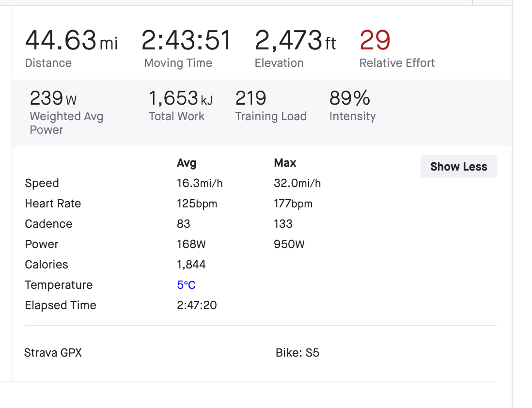
Task: Click the 44.63 mi distance value
Action: [71, 40]
